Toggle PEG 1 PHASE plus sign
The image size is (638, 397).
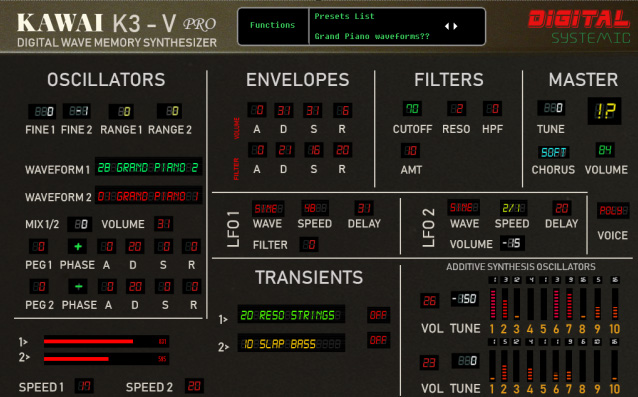[x=77, y=246]
